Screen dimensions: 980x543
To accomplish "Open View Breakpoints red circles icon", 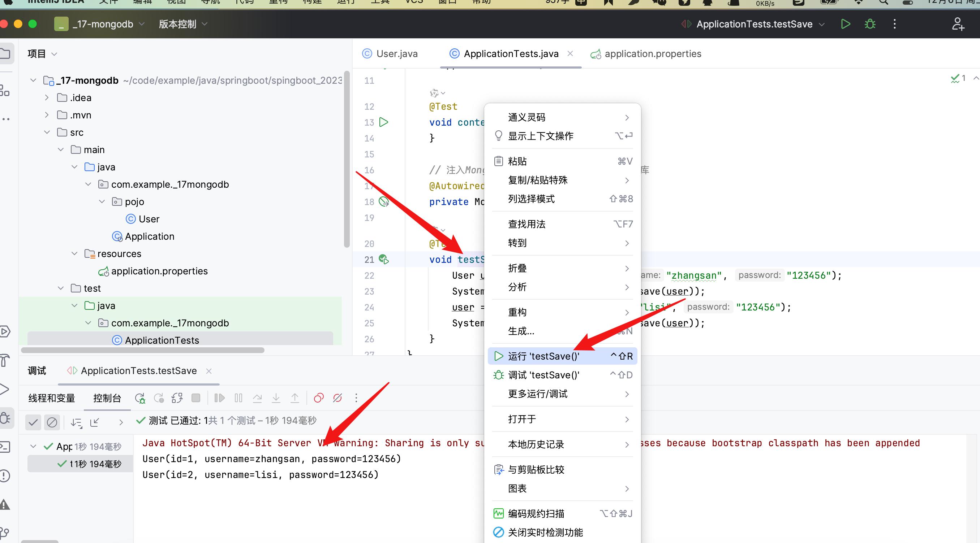I will [318, 398].
